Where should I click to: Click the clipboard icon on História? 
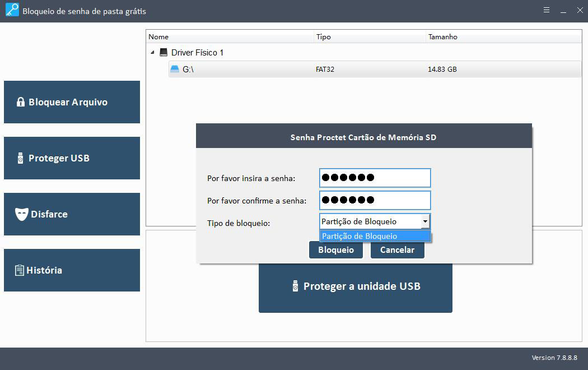[x=20, y=270]
